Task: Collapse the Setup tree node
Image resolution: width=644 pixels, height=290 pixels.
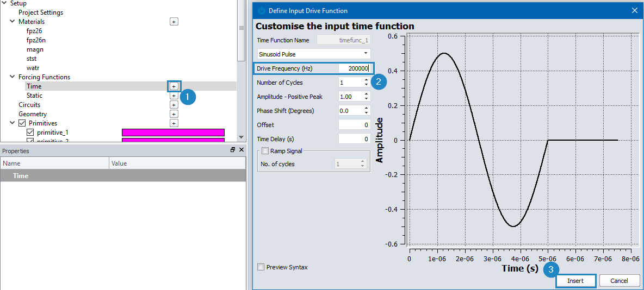Action: 4,3
